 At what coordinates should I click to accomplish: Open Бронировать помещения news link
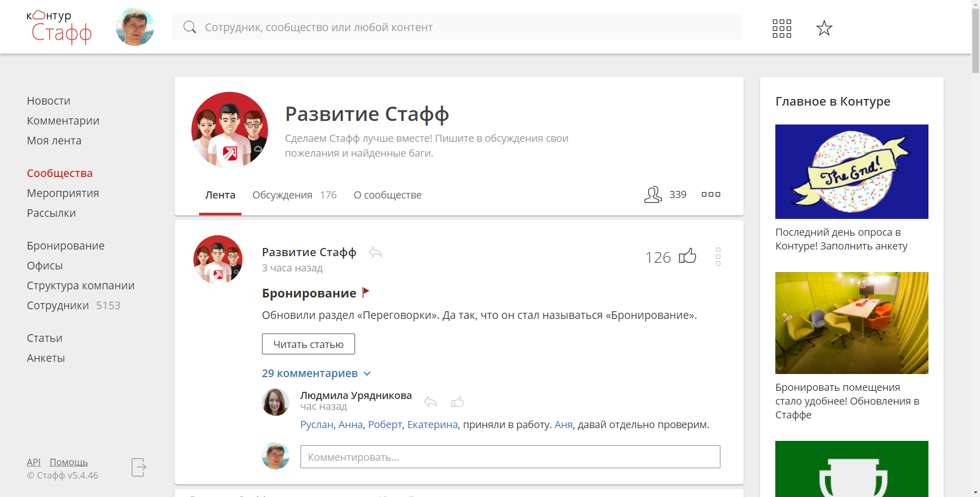847,401
